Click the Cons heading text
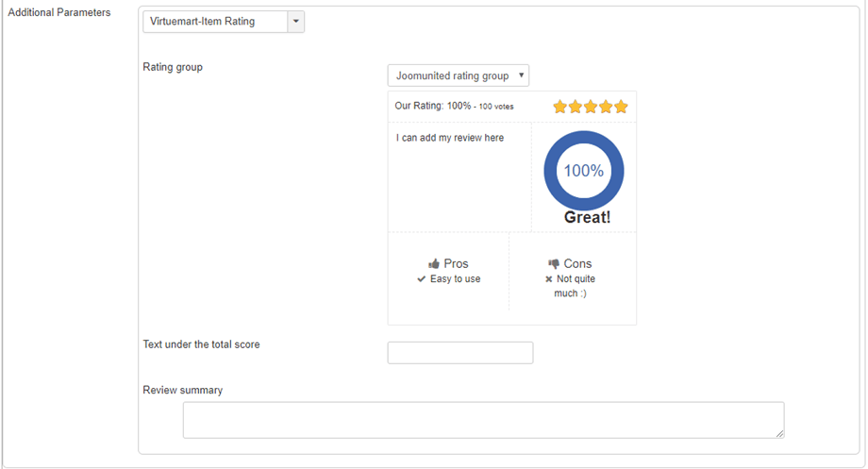 [x=577, y=264]
